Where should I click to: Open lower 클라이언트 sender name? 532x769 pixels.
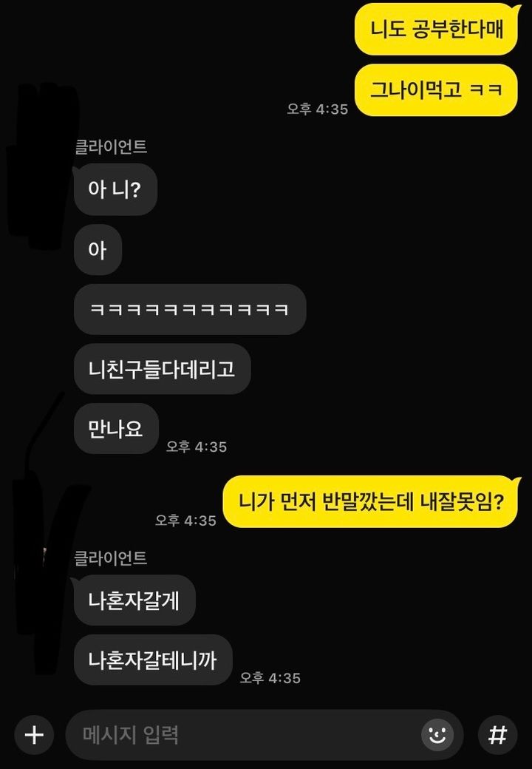(x=111, y=558)
